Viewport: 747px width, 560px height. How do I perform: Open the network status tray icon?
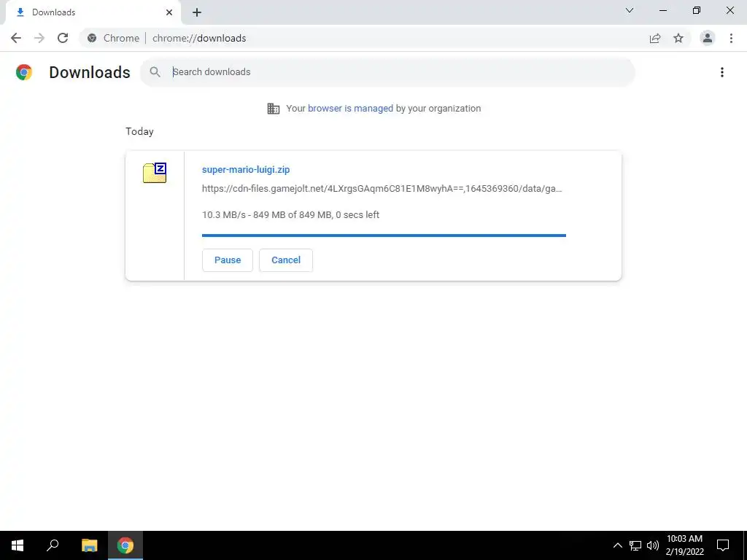(635, 545)
